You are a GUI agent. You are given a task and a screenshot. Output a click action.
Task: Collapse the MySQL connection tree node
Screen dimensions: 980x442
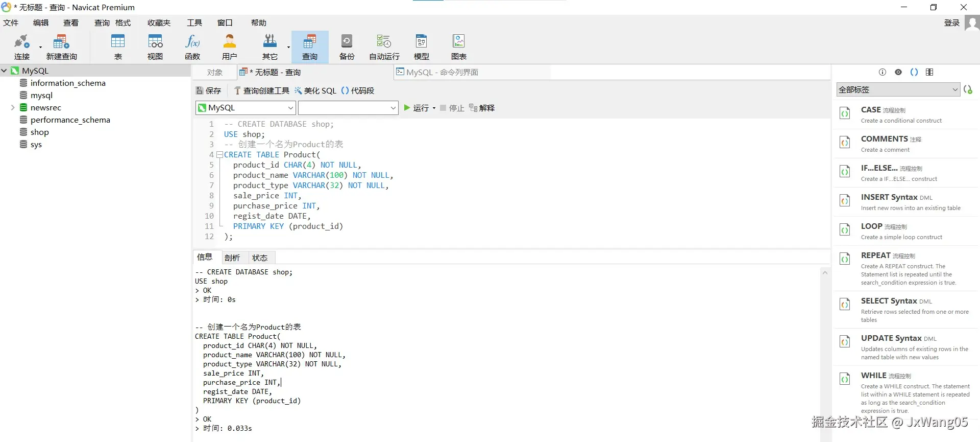click(x=4, y=71)
